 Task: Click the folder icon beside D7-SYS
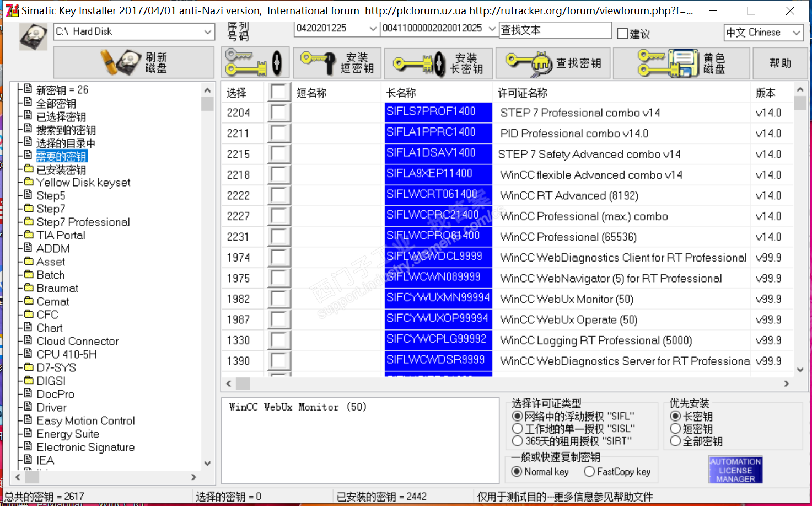point(29,367)
